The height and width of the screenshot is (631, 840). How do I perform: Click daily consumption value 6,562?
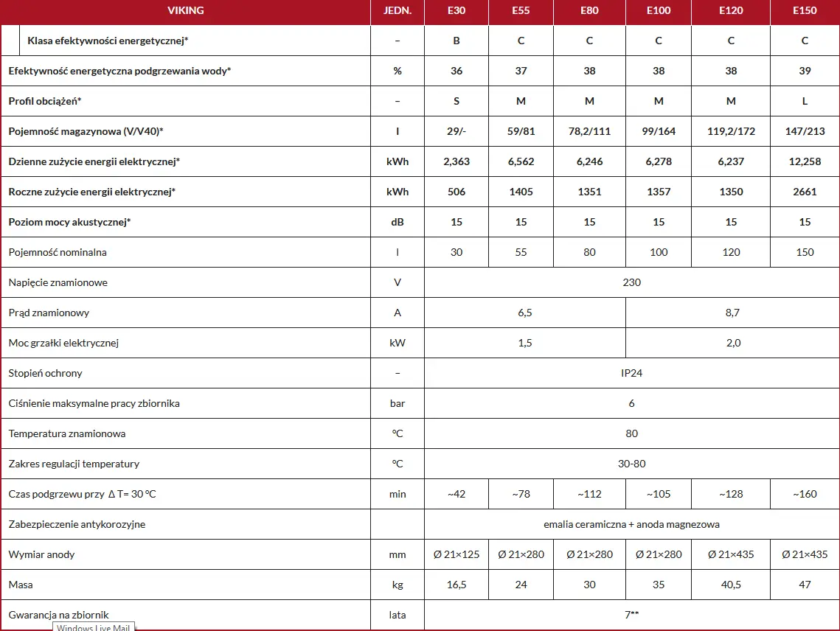click(x=521, y=161)
